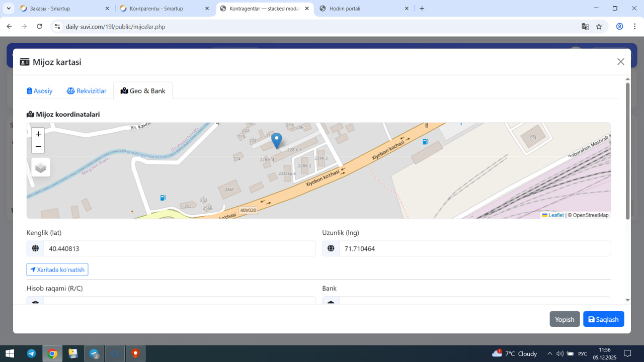Image resolution: width=644 pixels, height=362 pixels.
Task: Switch to the Asosiy tab
Action: coord(40,91)
